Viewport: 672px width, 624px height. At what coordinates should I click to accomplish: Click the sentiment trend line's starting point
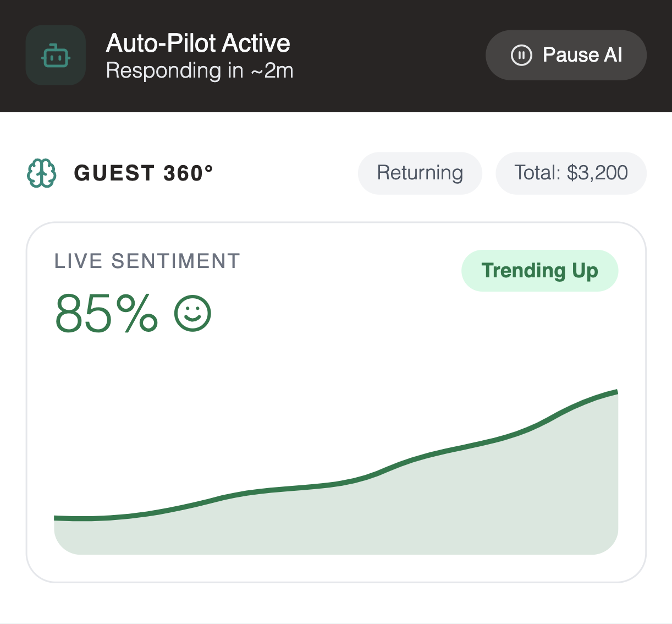pos(56,518)
